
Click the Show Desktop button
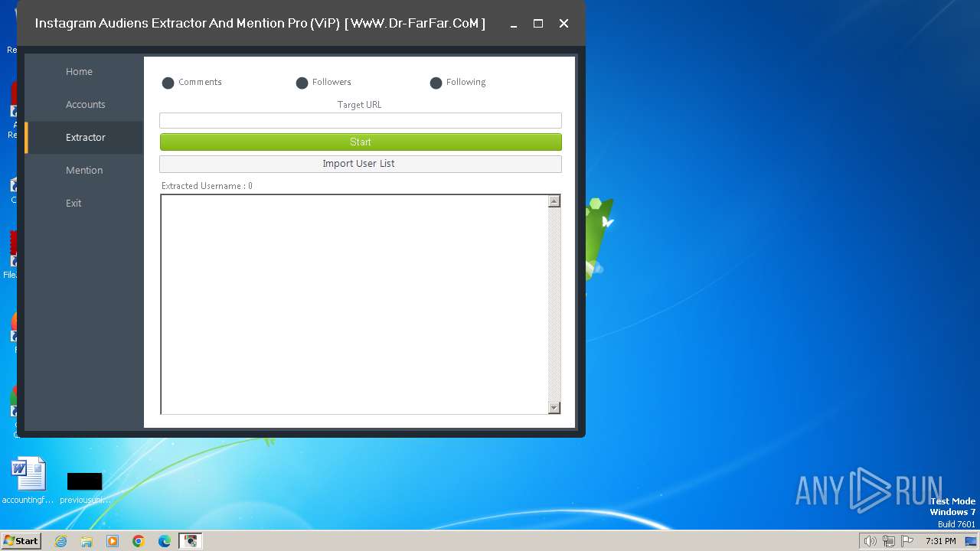pos(971,541)
